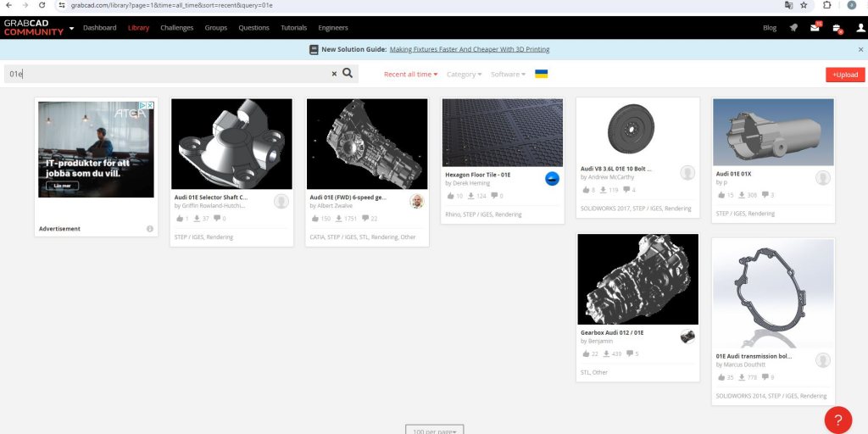The width and height of the screenshot is (868, 434).
Task: Open the Blog link
Action: click(770, 28)
